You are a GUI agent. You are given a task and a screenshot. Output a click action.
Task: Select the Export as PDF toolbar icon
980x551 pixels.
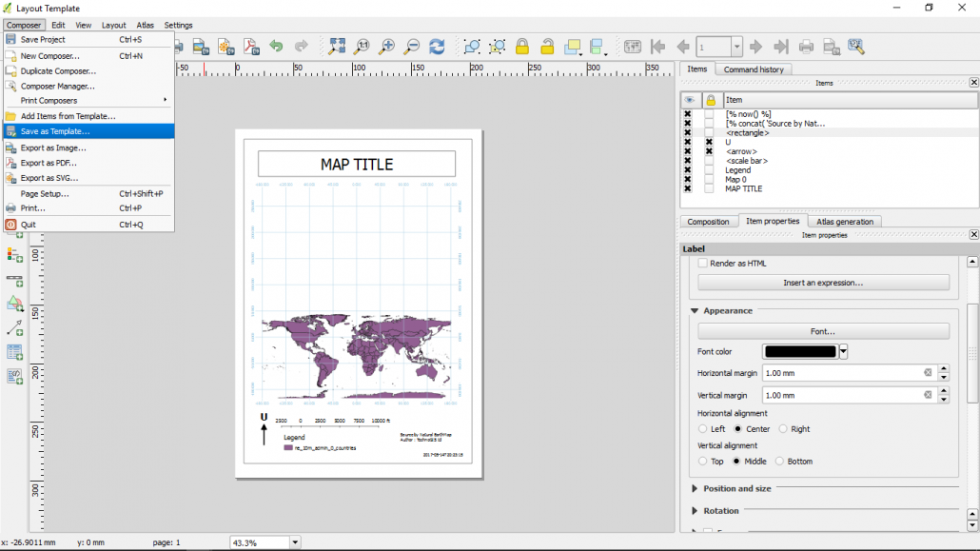(252, 46)
